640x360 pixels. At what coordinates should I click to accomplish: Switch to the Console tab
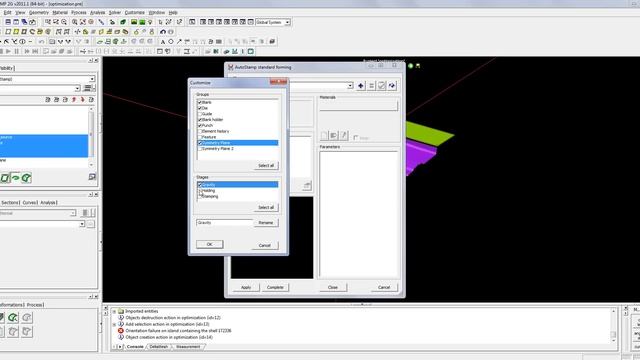point(135,347)
